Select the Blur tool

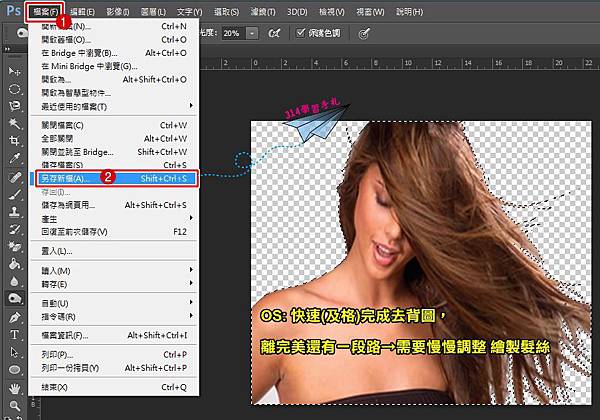pyautogui.click(x=15, y=282)
